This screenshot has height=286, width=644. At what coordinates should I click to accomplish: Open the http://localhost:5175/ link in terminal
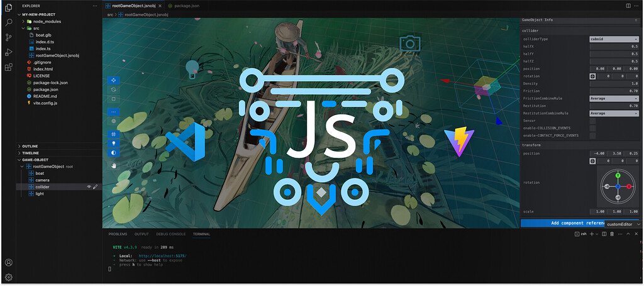click(x=163, y=256)
